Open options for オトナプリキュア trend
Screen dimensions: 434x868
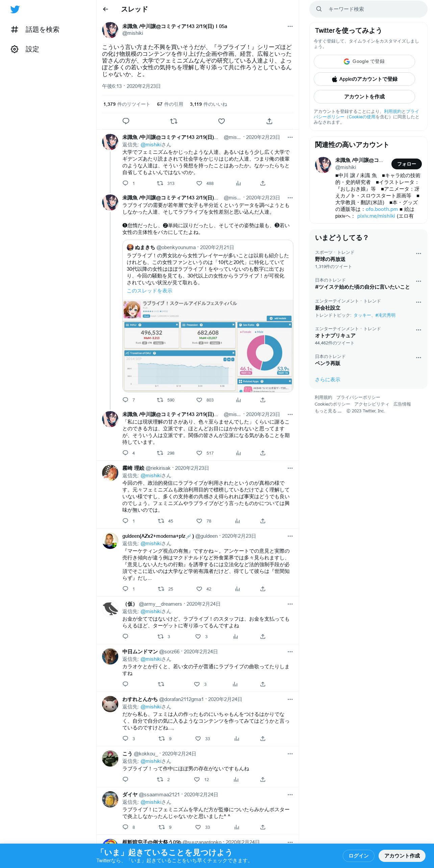coord(418,330)
